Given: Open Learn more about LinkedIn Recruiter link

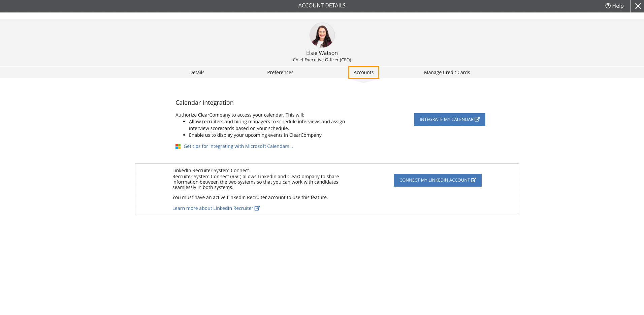Looking at the screenshot, I should (x=216, y=208).
